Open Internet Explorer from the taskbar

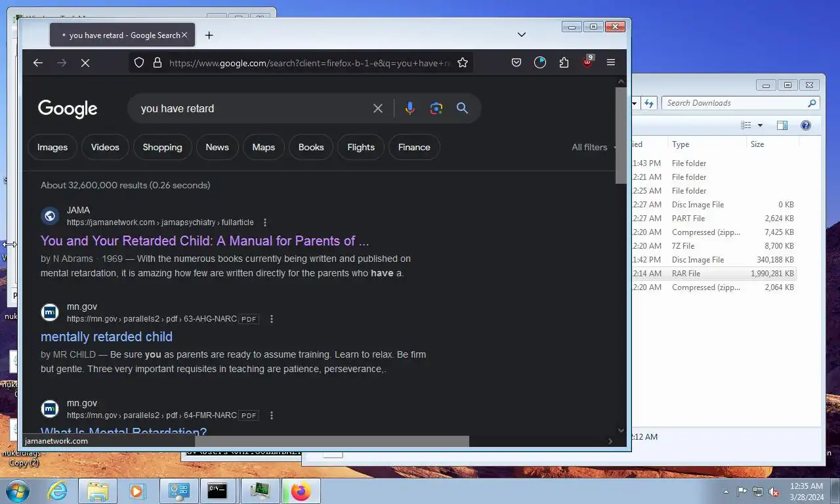click(58, 491)
